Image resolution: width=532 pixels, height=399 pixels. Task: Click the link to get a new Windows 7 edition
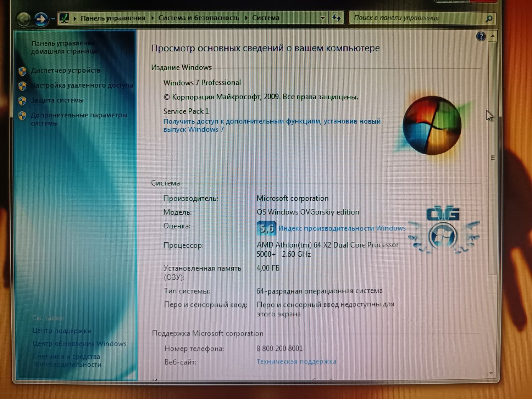[x=272, y=125]
